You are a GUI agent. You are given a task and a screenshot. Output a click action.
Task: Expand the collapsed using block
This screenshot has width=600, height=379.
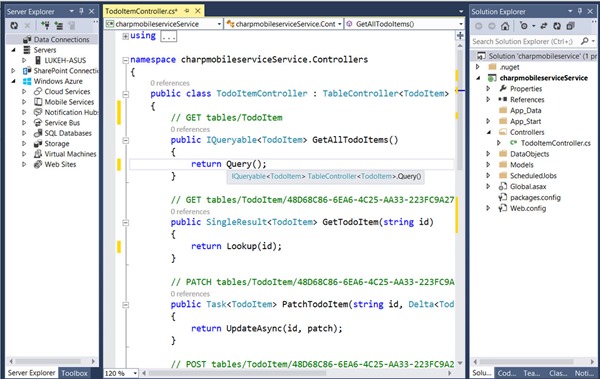125,36
